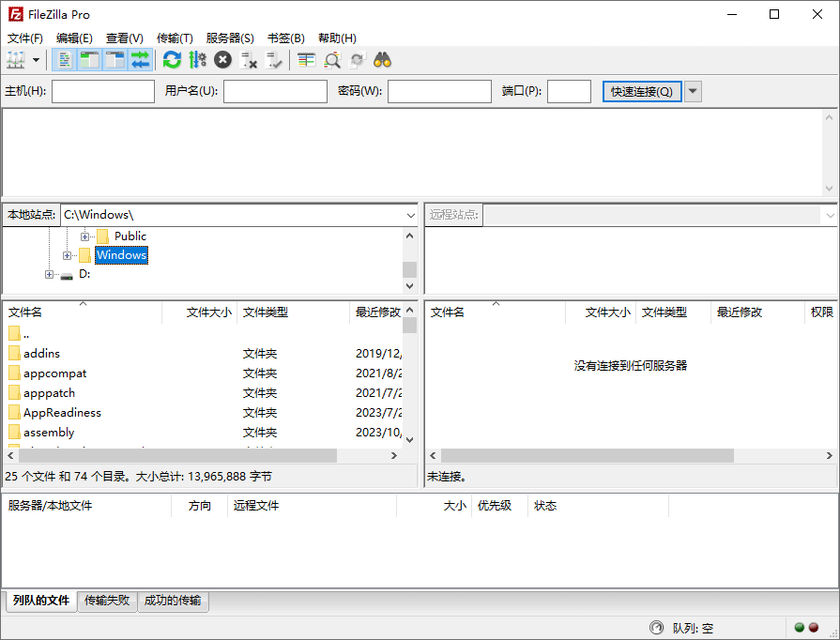Open the 传输(T) menu
840x640 pixels.
click(175, 38)
